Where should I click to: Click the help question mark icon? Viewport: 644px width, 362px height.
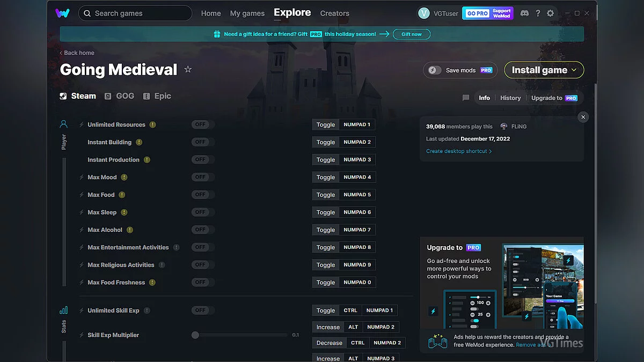pos(538,13)
